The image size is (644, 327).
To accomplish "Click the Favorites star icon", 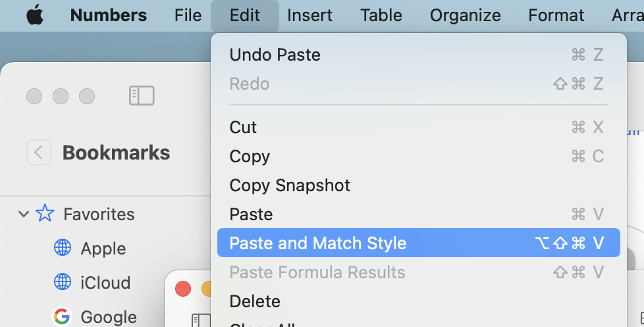I will click(x=45, y=214).
